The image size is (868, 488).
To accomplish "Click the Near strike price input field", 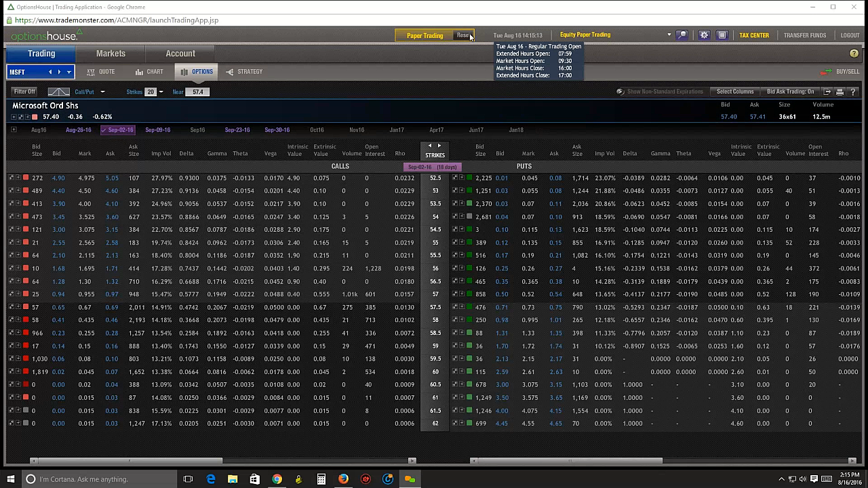I will pos(198,92).
